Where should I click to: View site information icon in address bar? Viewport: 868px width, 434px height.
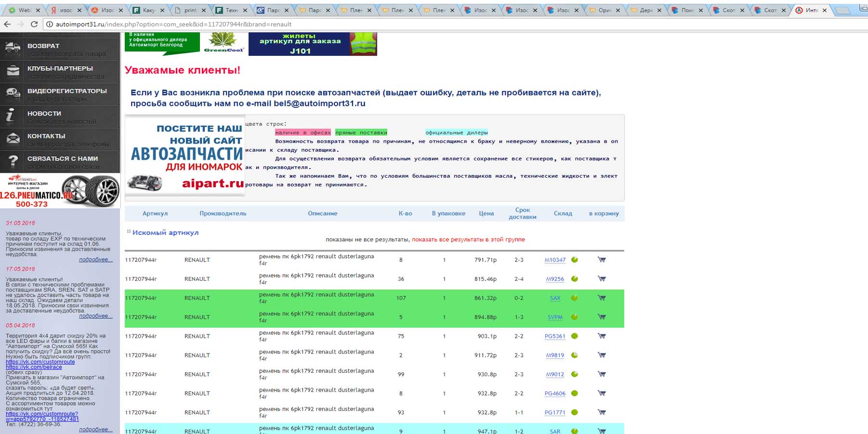(x=49, y=24)
